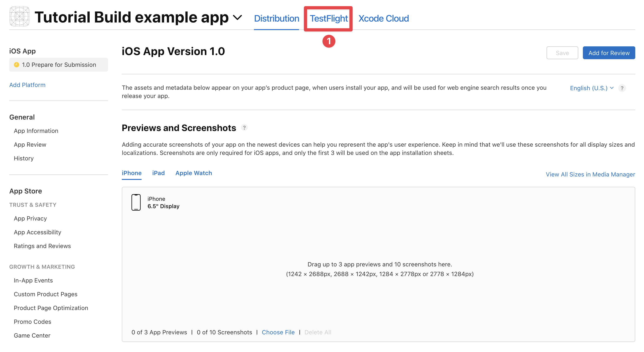This screenshot has width=644, height=352.
Task: Switch to the TestFlight tab
Action: 328,18
